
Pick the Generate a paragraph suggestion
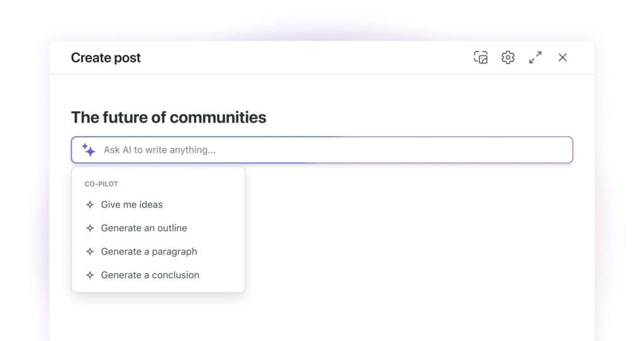[149, 252]
